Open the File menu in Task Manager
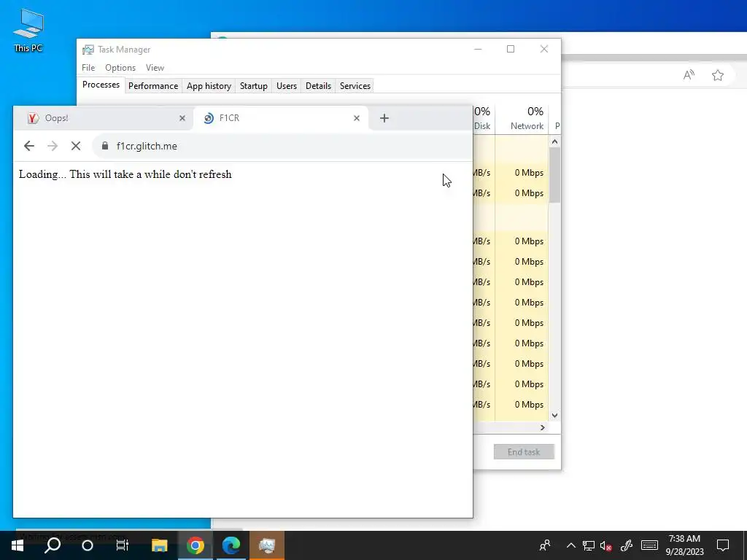This screenshot has width=747, height=560. point(88,68)
